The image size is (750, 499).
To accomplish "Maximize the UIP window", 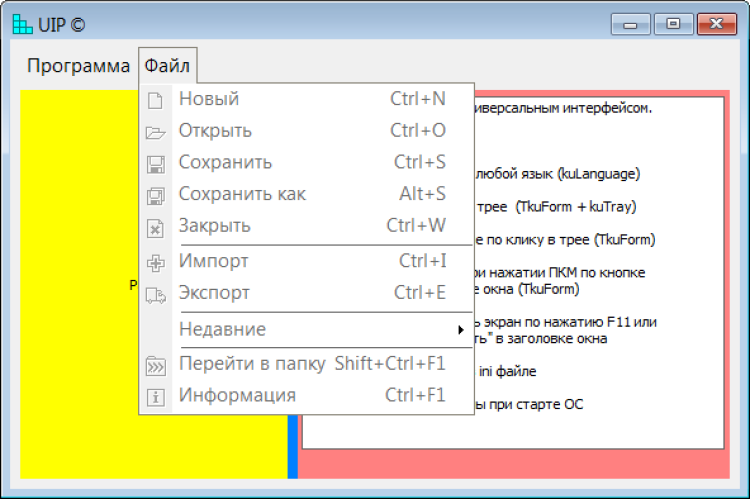I will pyautogui.click(x=674, y=23).
